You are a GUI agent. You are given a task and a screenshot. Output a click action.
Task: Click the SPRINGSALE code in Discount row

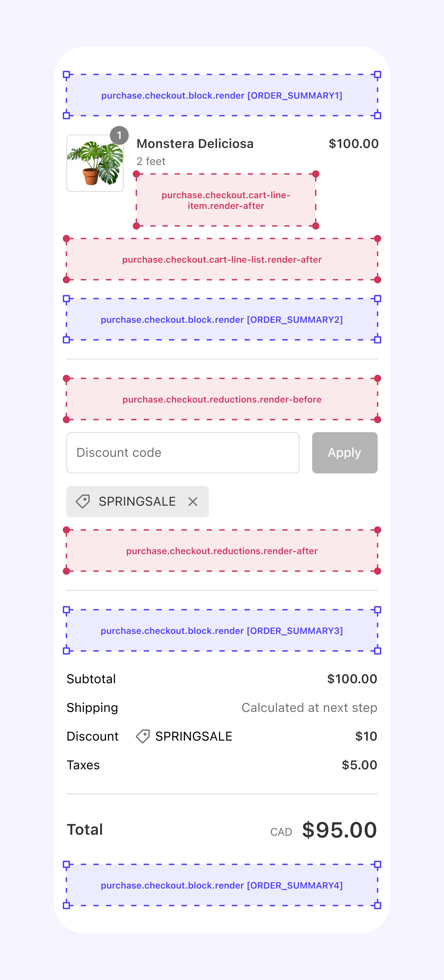tap(194, 736)
